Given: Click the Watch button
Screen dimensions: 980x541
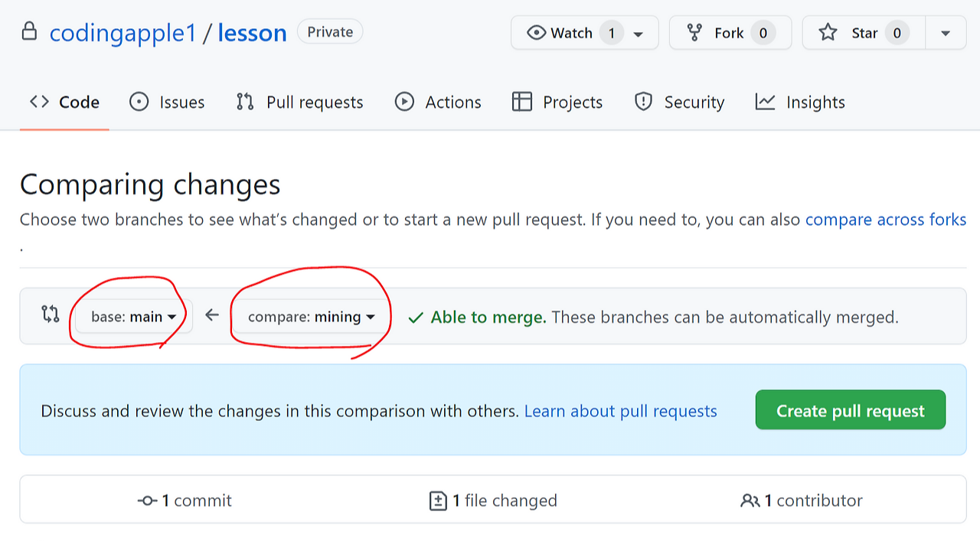Looking at the screenshot, I should 585,33.
